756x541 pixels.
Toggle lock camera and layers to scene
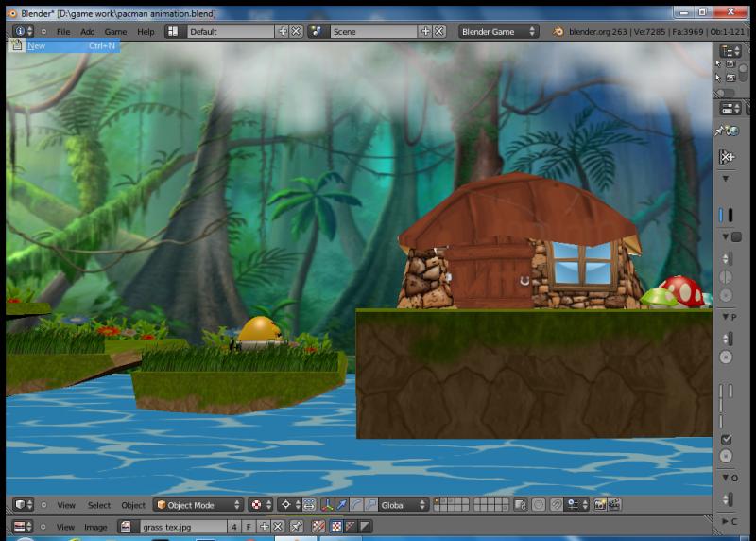click(x=521, y=505)
